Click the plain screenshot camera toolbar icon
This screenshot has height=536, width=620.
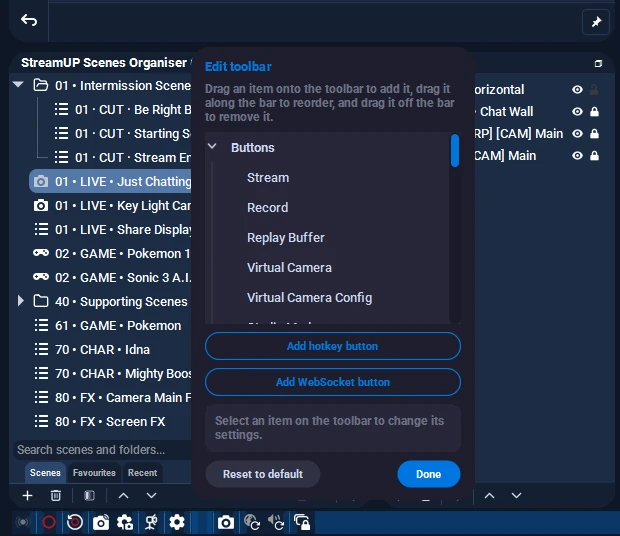226,523
